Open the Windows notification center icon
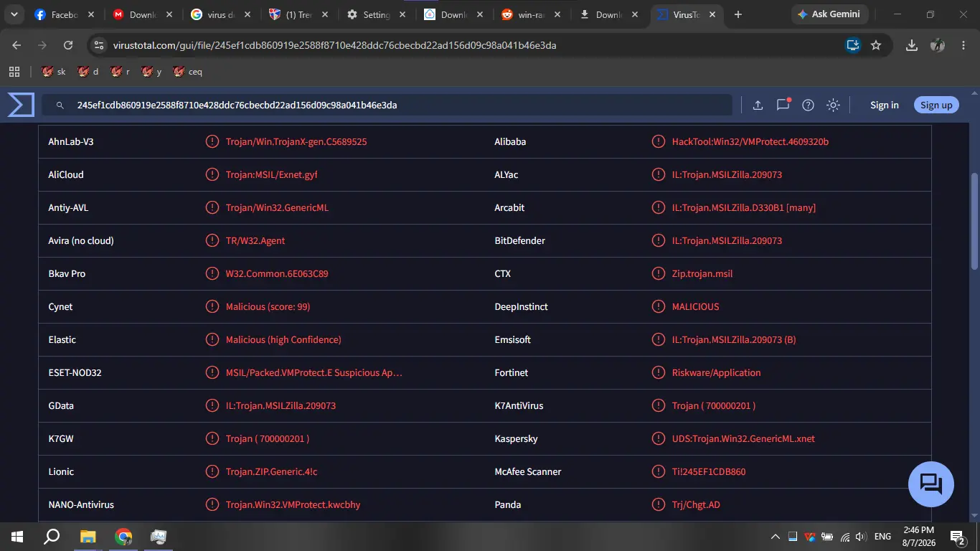980x551 pixels. pyautogui.click(x=957, y=536)
